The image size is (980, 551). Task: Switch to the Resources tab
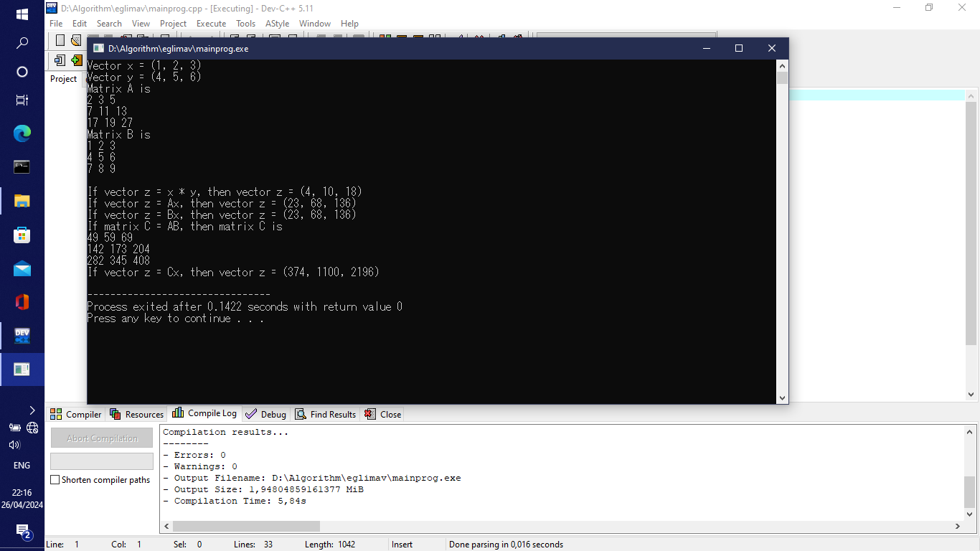pos(136,414)
